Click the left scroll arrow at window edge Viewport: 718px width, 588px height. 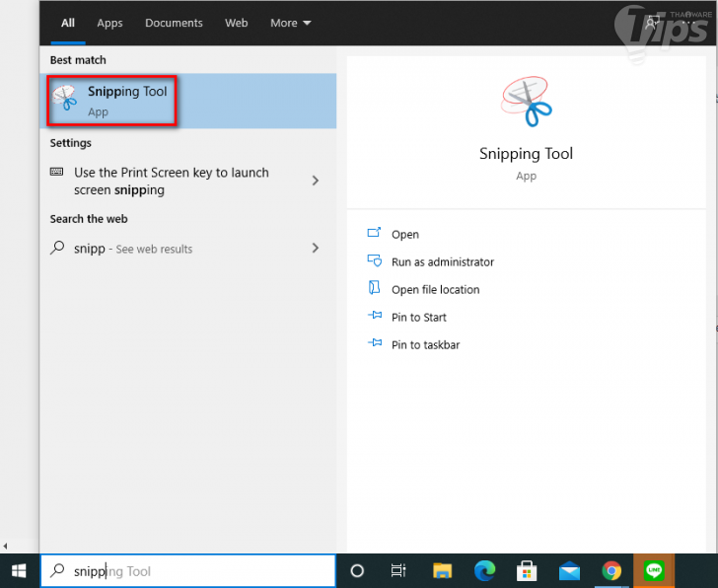(5, 546)
